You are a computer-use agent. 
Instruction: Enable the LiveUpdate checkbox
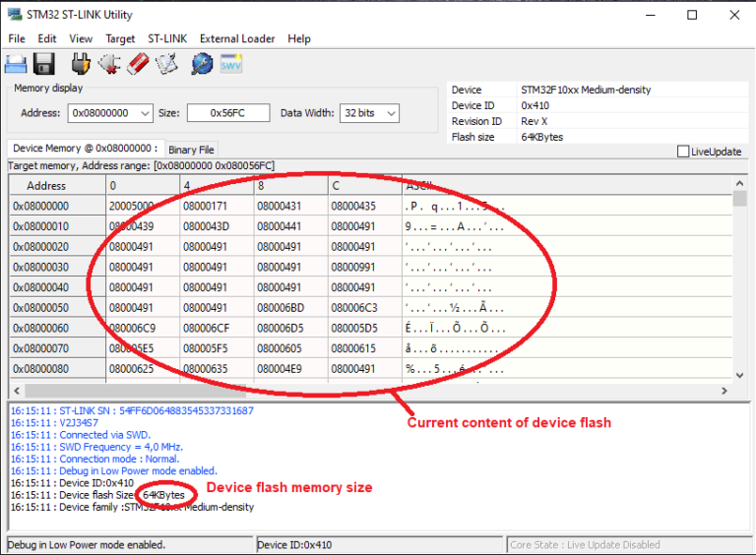(683, 152)
